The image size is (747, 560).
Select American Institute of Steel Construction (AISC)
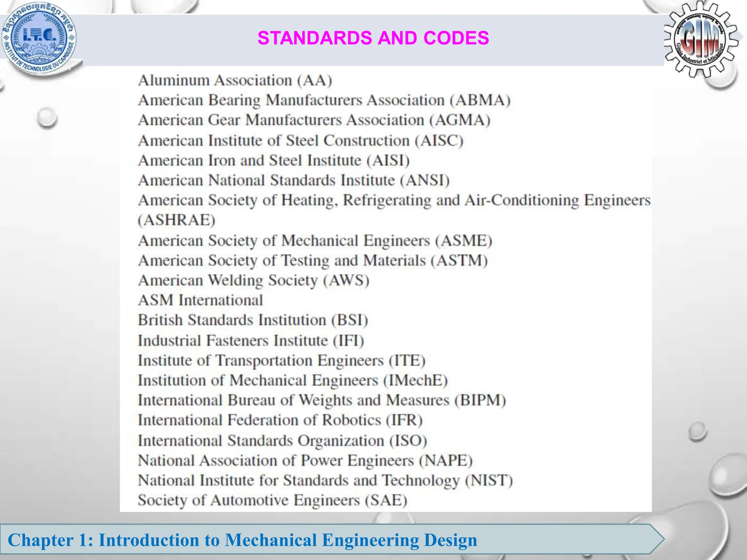tap(301, 141)
